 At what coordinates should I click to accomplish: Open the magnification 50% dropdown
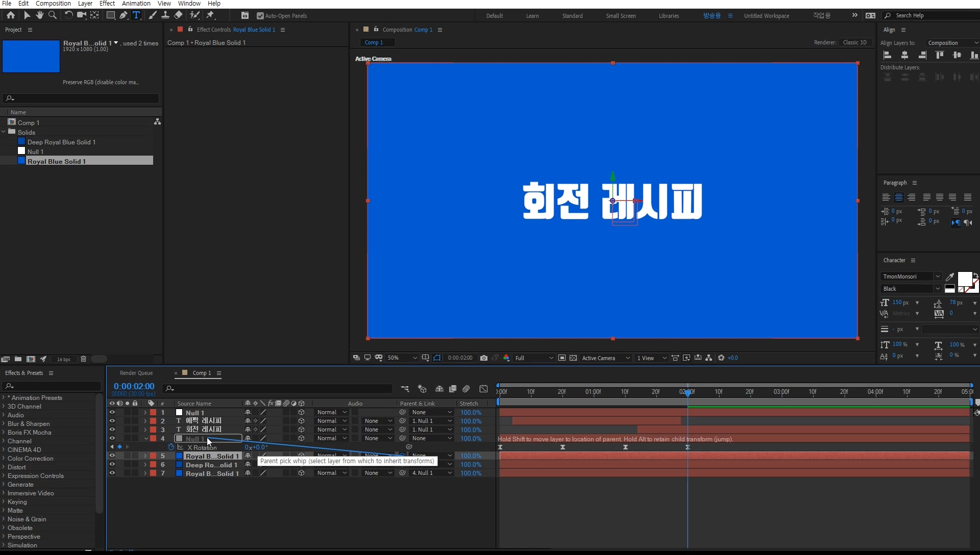pyautogui.click(x=402, y=358)
